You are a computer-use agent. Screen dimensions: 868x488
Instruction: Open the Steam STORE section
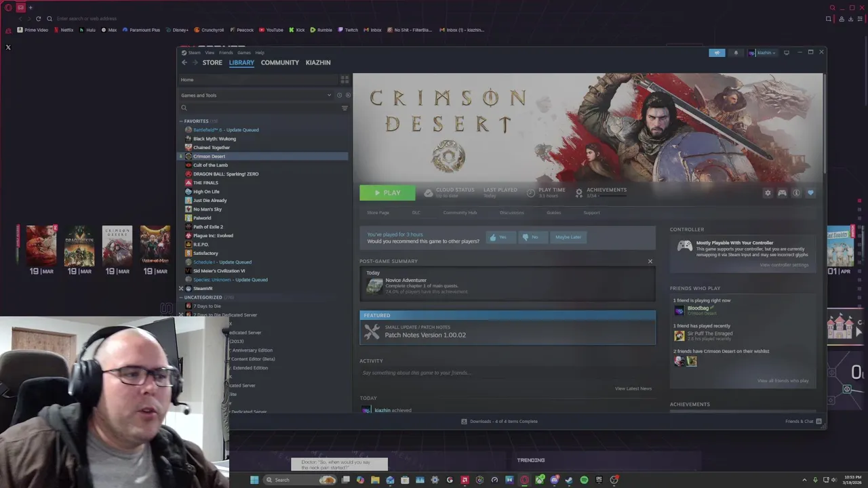tap(212, 62)
